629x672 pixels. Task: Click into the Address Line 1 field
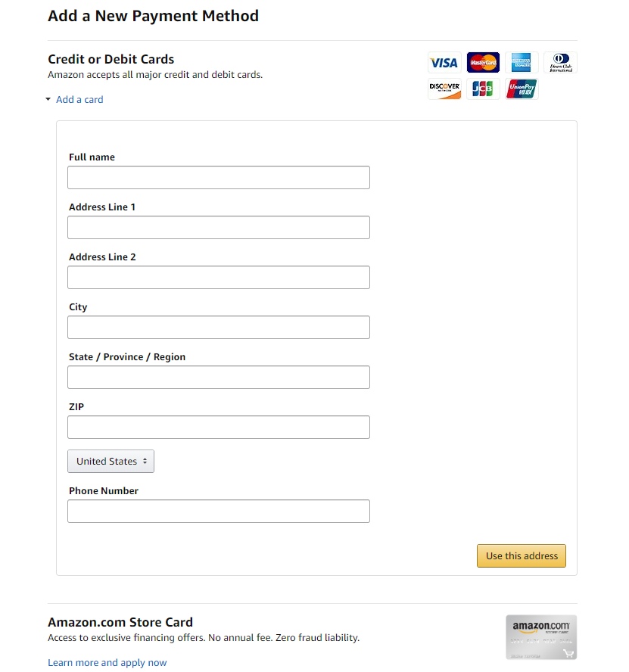tap(219, 228)
